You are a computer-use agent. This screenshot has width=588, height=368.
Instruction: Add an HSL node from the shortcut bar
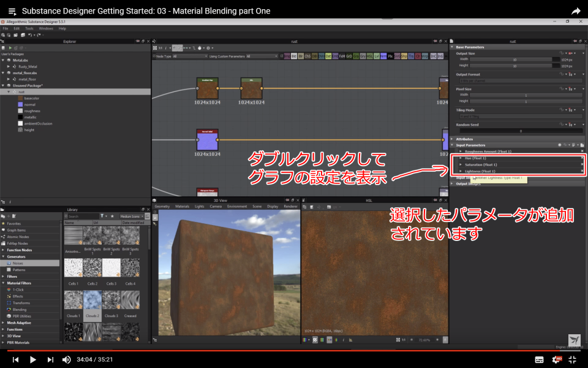pos(370,56)
